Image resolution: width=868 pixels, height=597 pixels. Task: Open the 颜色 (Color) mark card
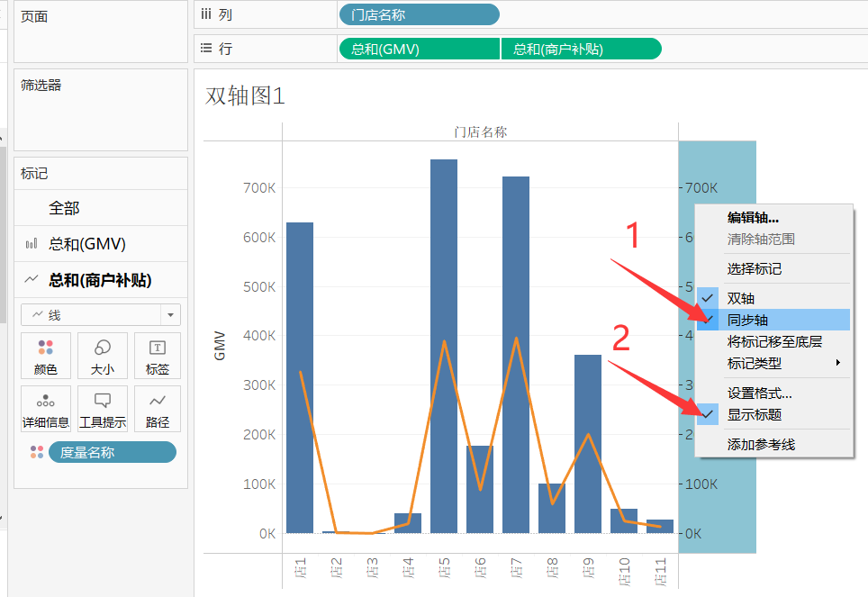(x=46, y=355)
